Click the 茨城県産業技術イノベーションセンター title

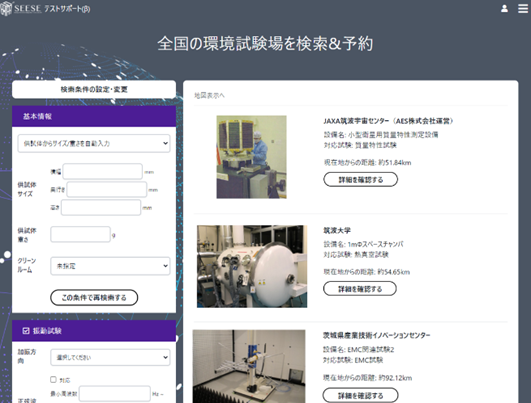click(377, 335)
